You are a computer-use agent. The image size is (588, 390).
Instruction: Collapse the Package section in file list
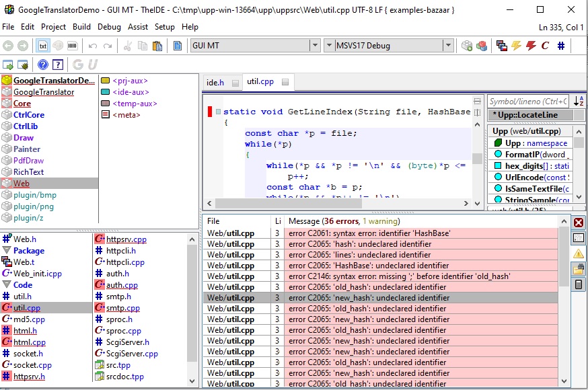7,250
